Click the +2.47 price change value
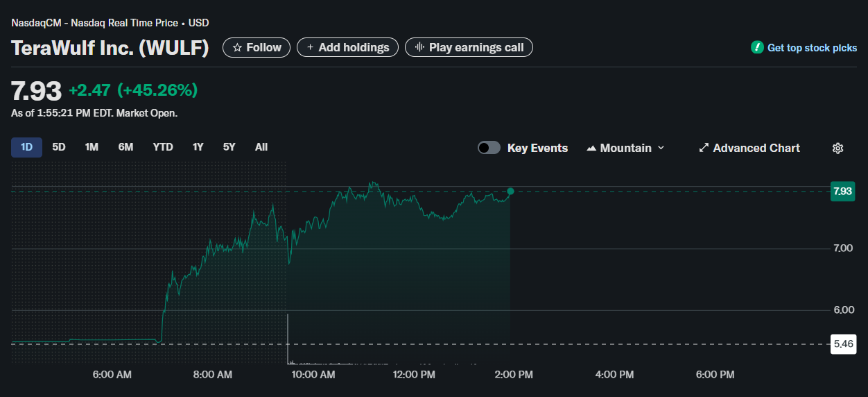 click(x=89, y=90)
